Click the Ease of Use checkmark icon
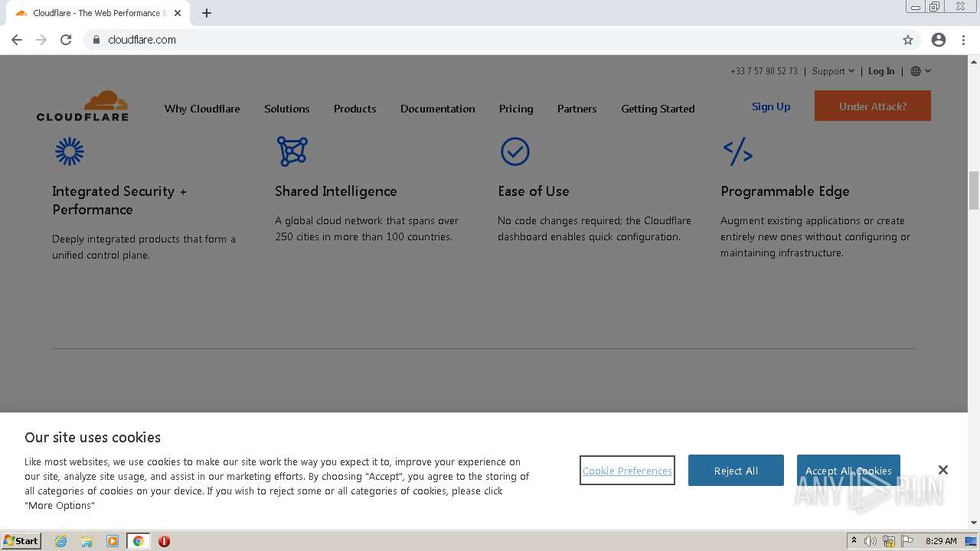The height and width of the screenshot is (551, 980). pyautogui.click(x=515, y=152)
